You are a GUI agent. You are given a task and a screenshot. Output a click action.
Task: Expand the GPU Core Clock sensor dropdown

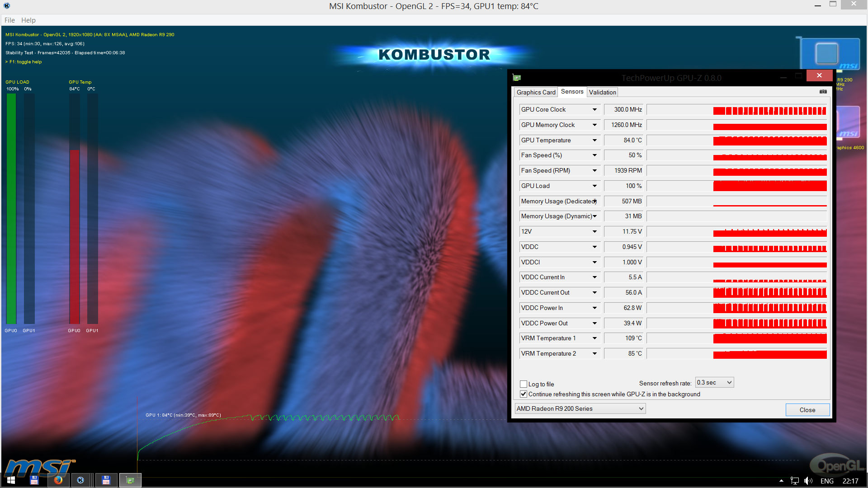pyautogui.click(x=594, y=110)
